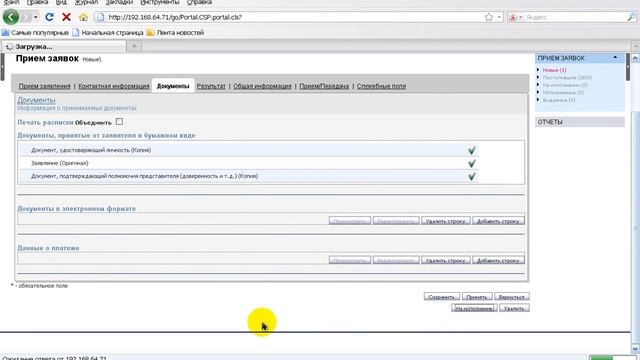This screenshot has width=640, height=360.
Task: Open the Новые (1) sidebar item
Action: pyautogui.click(x=554, y=70)
